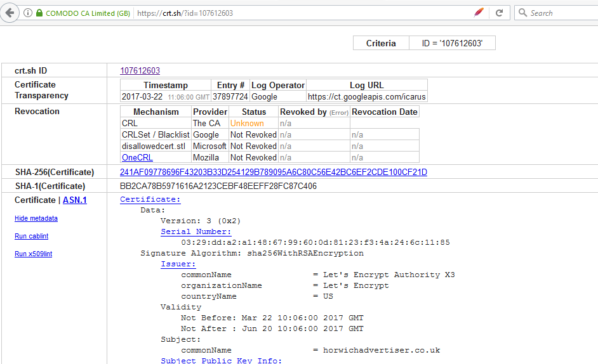Click the Not Before validity date line
The height and width of the screenshot is (364, 598).
[272, 318]
